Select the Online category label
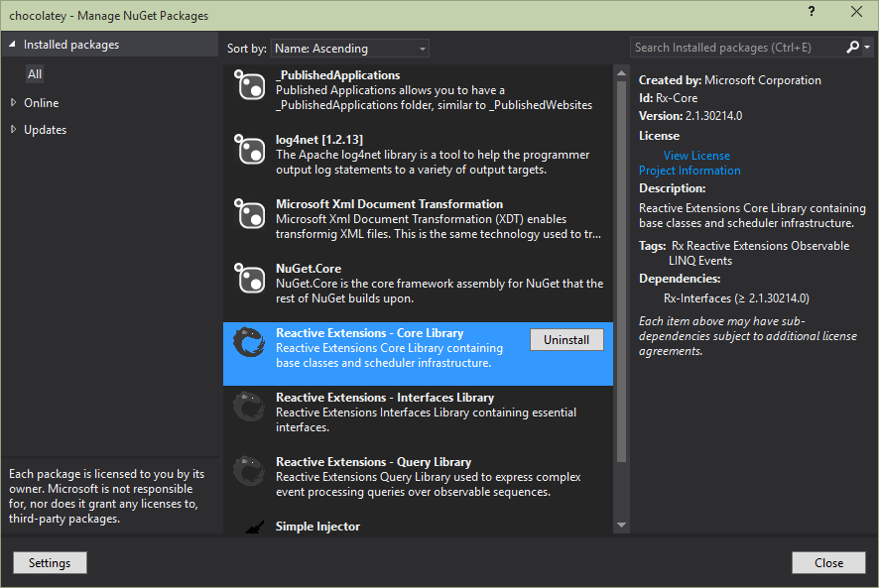Viewport: 879px width, 588px height. [42, 103]
